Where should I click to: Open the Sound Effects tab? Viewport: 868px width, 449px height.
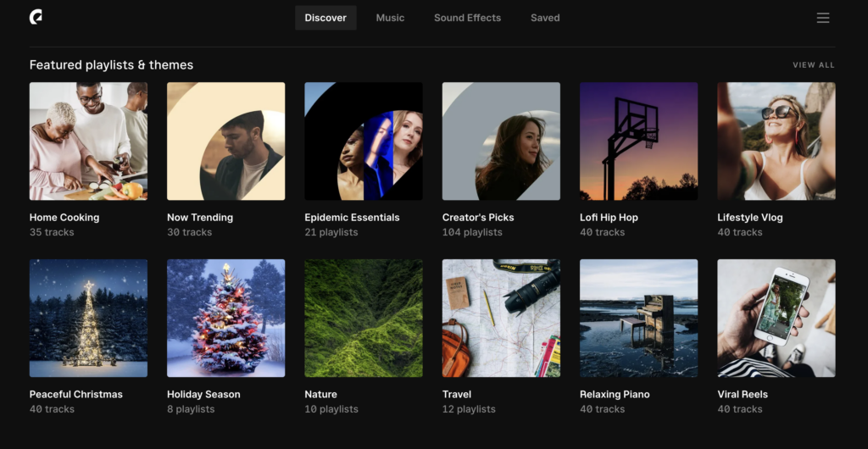467,18
